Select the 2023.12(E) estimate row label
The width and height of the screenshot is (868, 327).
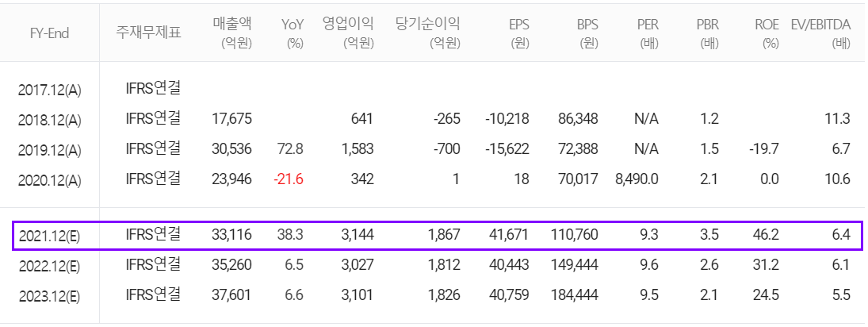pos(49,296)
